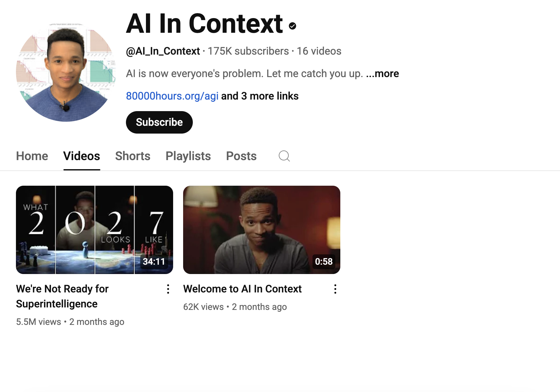
Task: Click the channel search magnifier icon
Action: [284, 156]
